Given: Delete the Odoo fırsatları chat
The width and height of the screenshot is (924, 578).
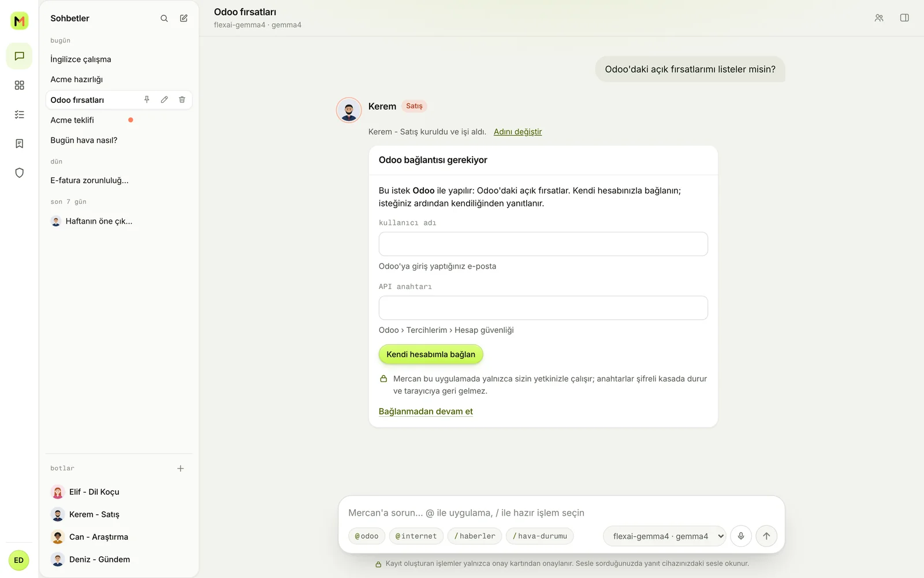Looking at the screenshot, I should [182, 99].
